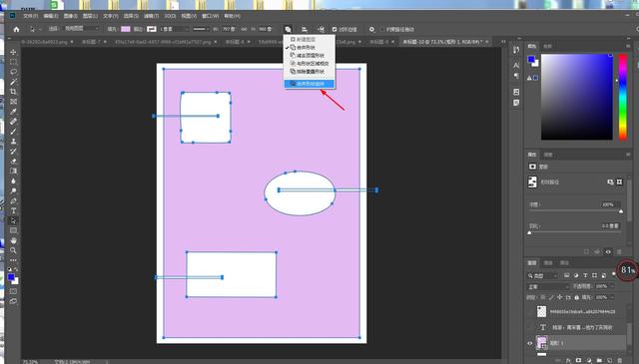Open the 滤镜(T) menu

point(151,16)
